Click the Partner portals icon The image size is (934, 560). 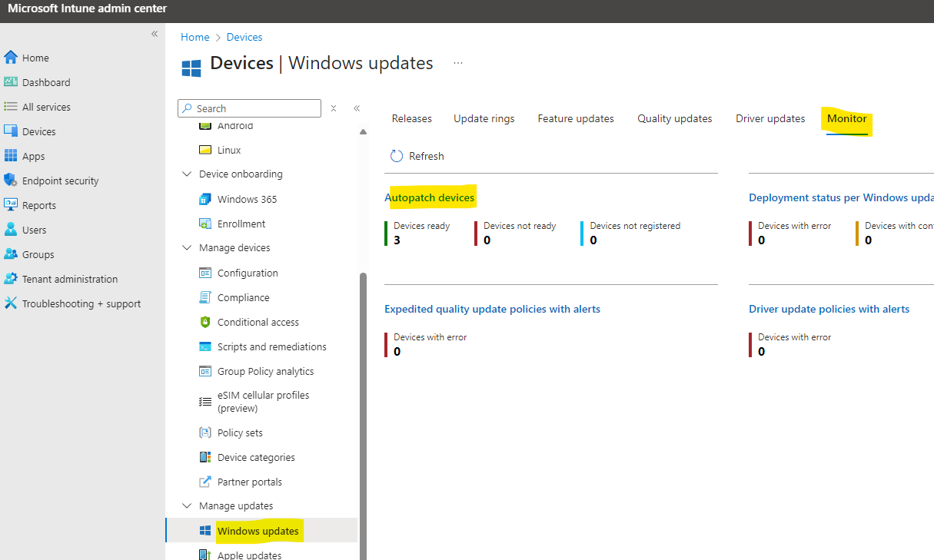point(205,482)
